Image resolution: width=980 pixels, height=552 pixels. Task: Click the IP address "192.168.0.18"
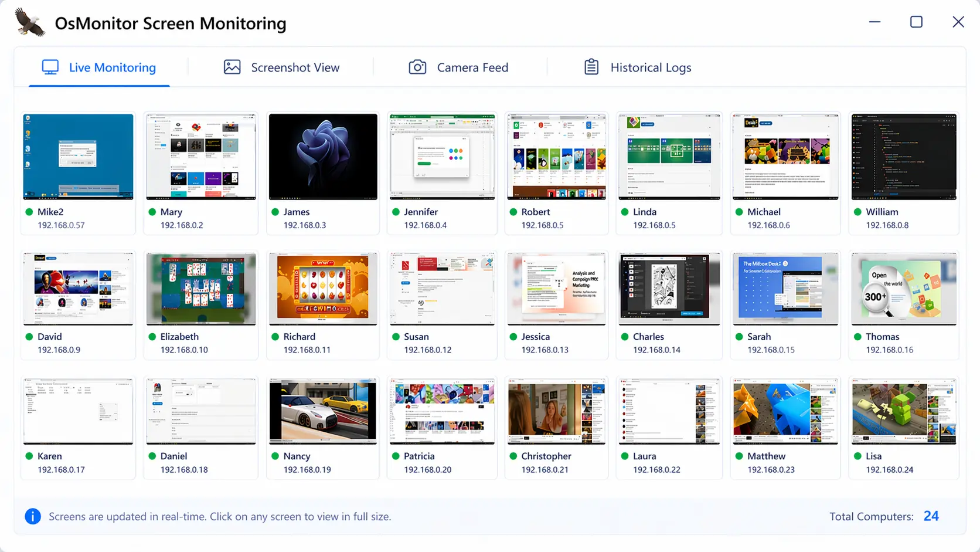184,470
